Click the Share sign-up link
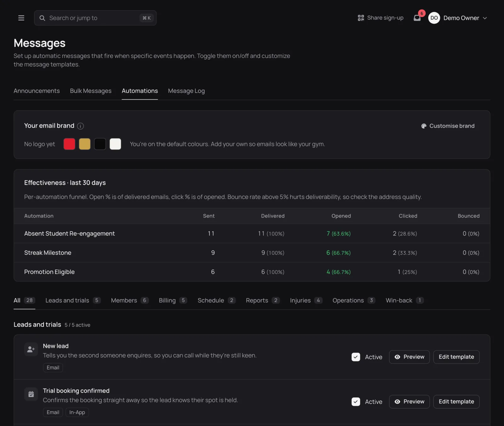Screen dimensions: 504x426 [x=381, y=18]
